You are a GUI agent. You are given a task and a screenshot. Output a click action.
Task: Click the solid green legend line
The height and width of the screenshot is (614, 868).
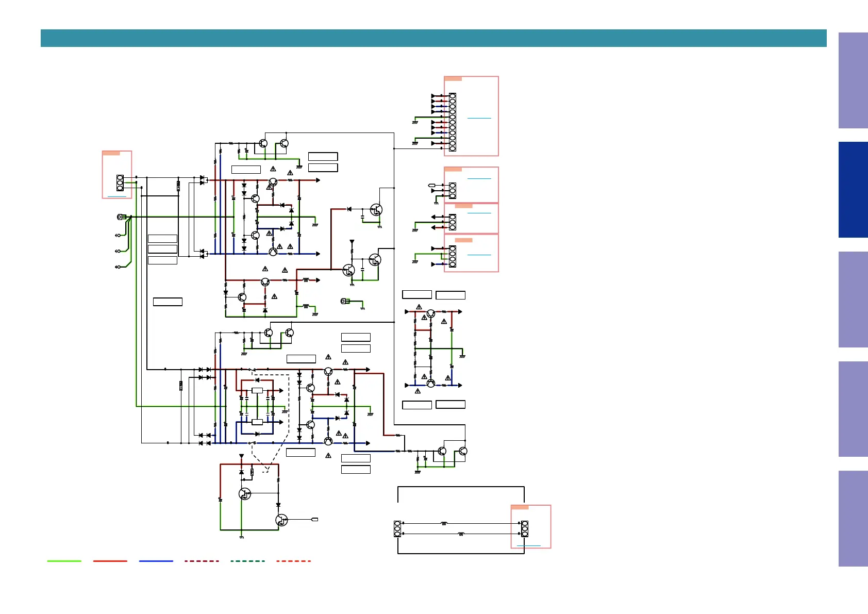coord(64,561)
